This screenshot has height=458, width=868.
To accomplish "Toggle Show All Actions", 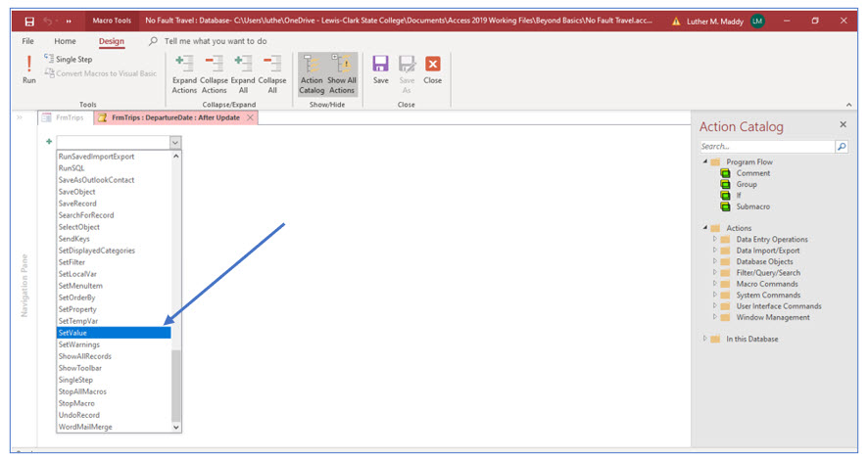I will (x=342, y=74).
